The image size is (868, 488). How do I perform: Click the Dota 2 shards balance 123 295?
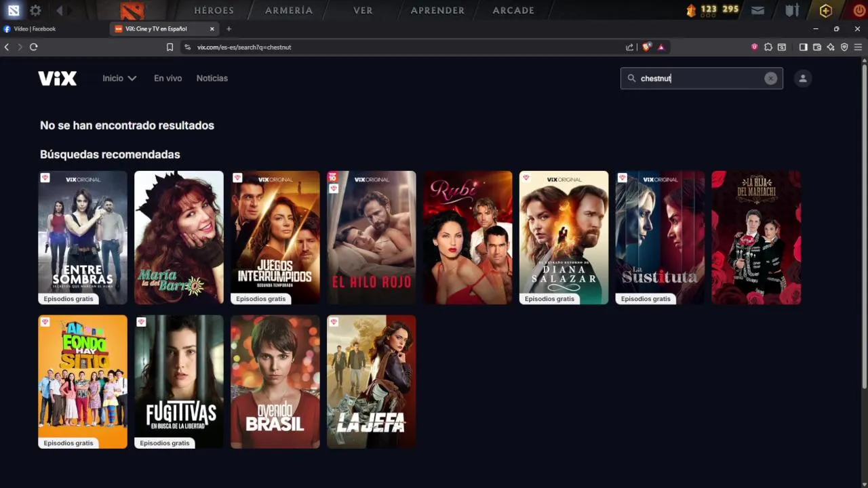[720, 9]
